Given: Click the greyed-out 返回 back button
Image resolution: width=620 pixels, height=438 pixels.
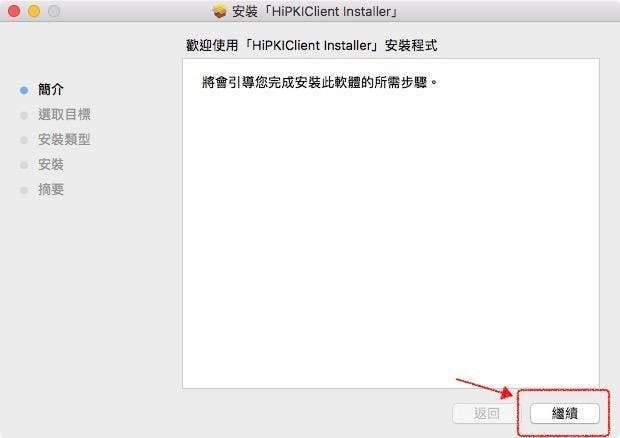Looking at the screenshot, I should (486, 413).
